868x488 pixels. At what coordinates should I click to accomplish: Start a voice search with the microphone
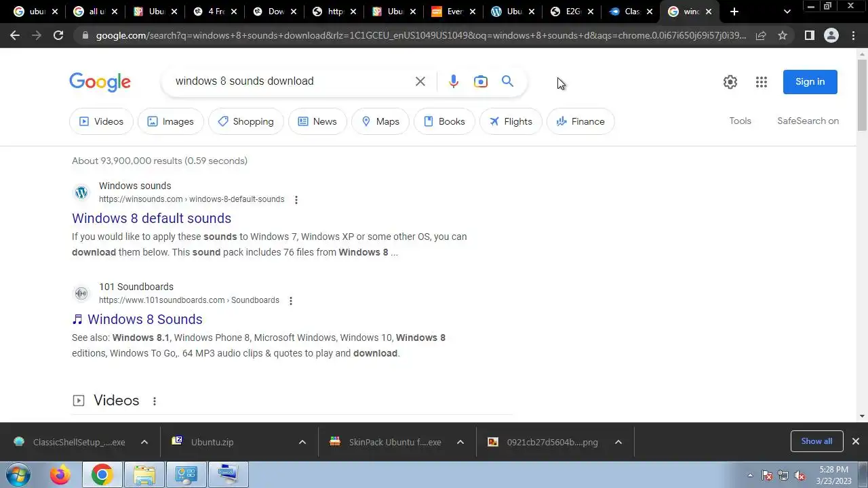[x=454, y=81]
